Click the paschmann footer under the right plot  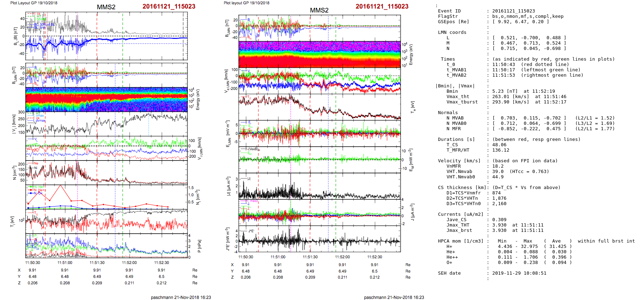pyautogui.click(x=394, y=297)
